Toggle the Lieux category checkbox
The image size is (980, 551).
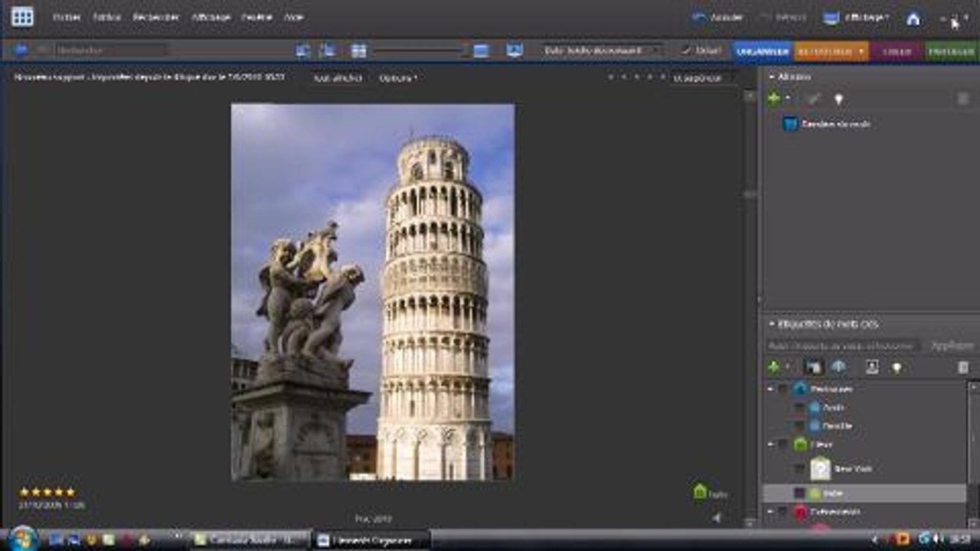pos(782,444)
